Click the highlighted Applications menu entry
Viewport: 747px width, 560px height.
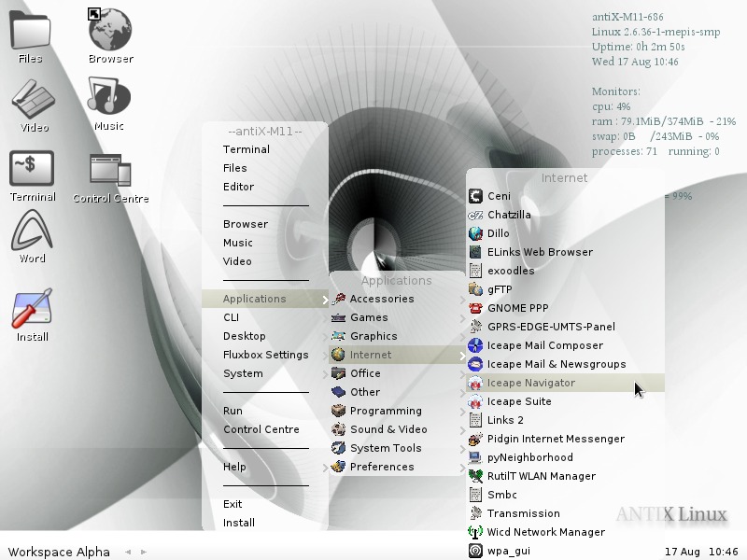pos(265,299)
